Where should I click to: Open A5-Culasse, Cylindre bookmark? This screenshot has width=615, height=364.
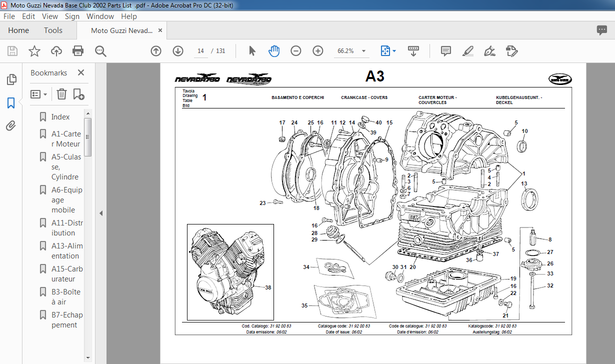pos(66,166)
